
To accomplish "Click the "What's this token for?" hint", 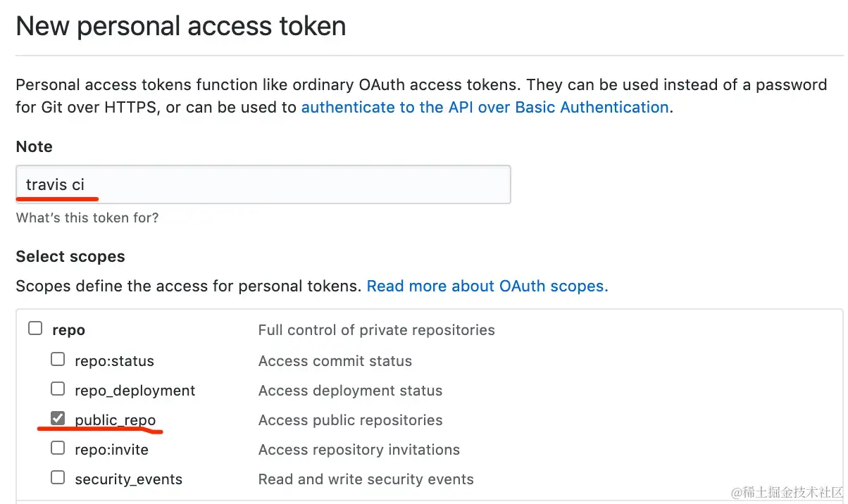I will (x=87, y=218).
